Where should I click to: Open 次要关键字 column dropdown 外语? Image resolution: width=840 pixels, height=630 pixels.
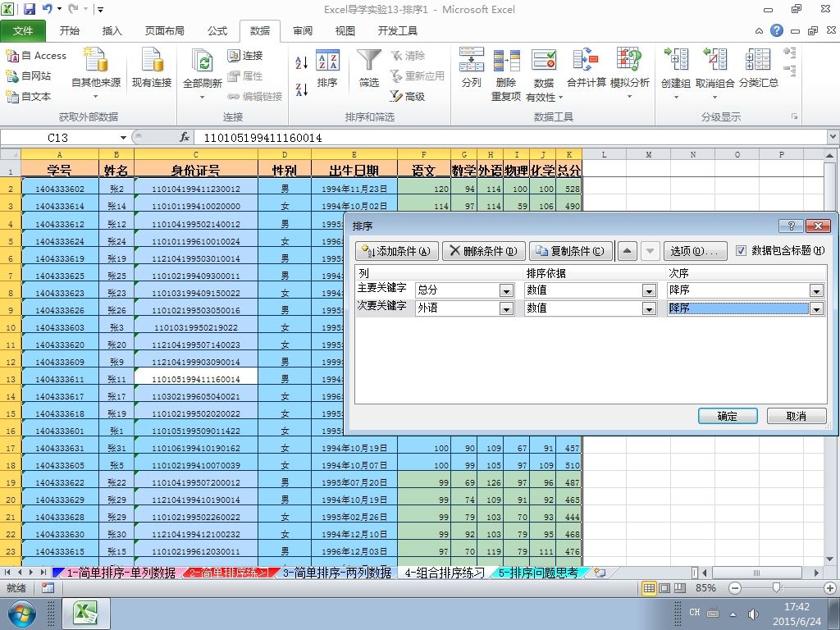506,308
